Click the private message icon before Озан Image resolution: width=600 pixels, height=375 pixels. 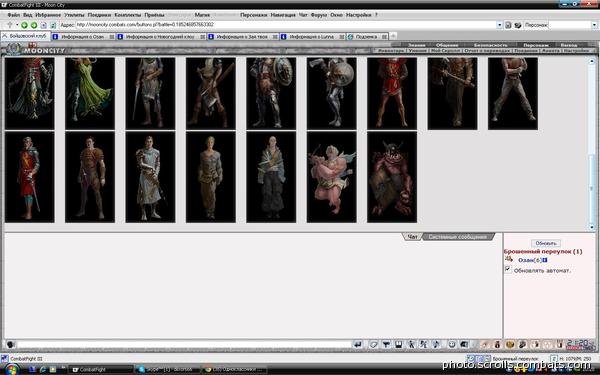click(509, 259)
